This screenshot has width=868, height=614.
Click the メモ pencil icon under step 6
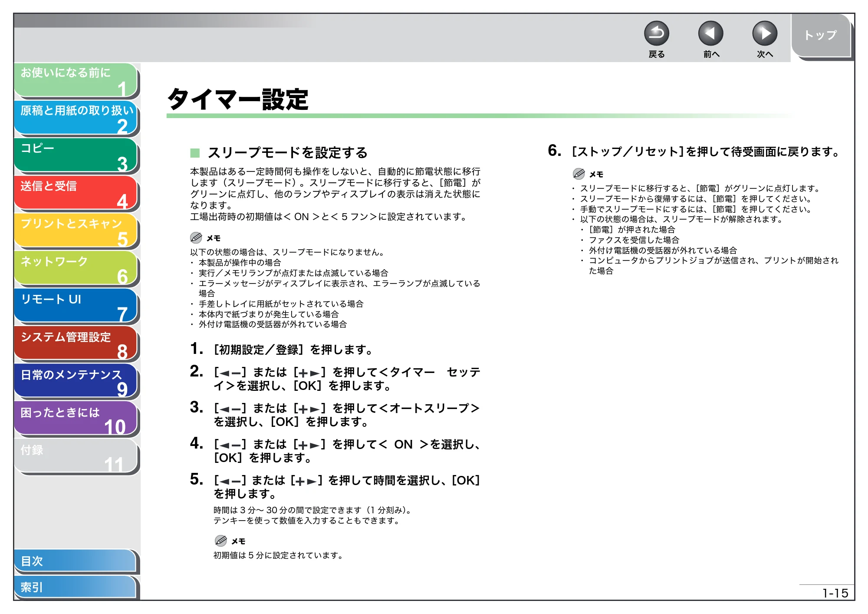tap(579, 174)
